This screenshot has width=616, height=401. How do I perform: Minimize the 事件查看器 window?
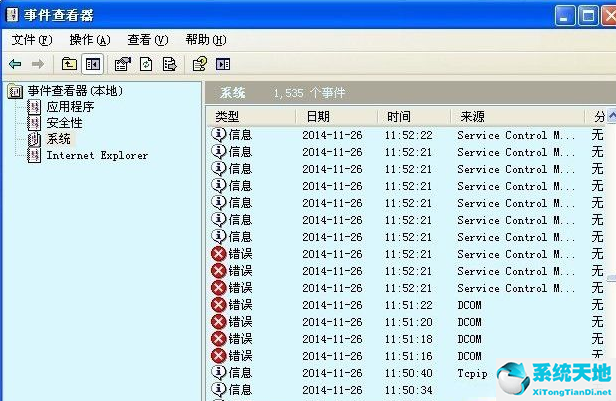coord(565,15)
